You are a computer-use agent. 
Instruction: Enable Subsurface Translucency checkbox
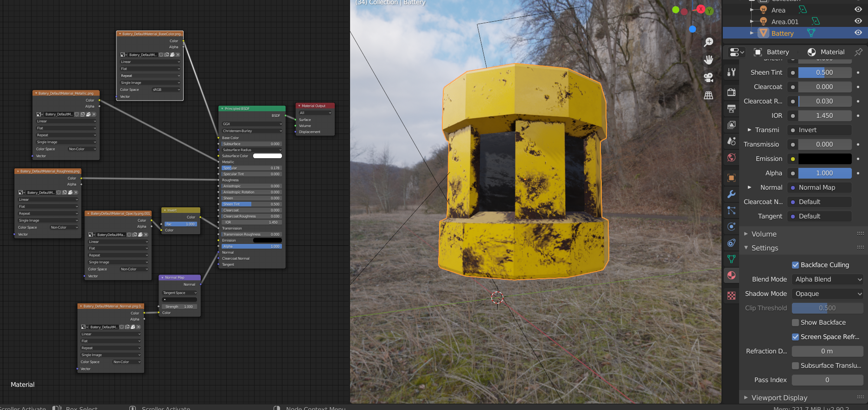point(795,365)
